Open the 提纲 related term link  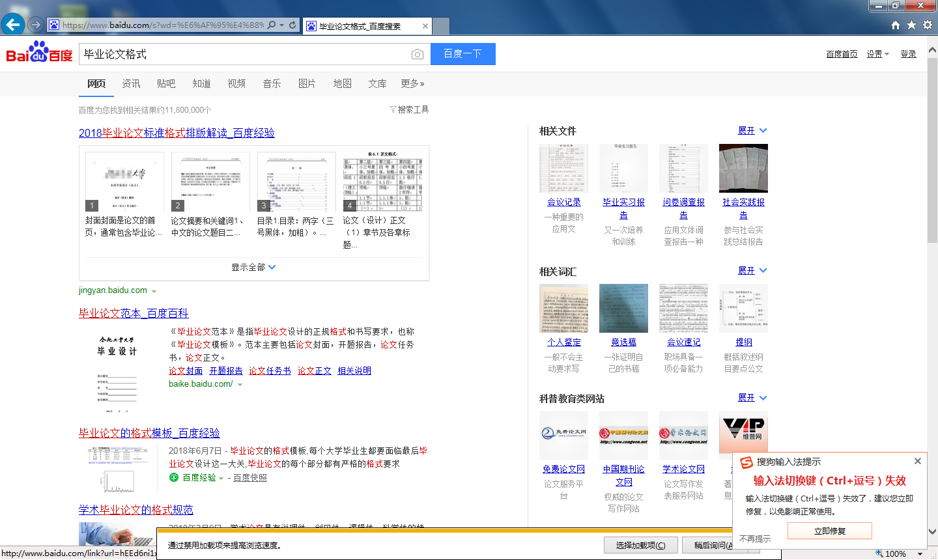744,342
